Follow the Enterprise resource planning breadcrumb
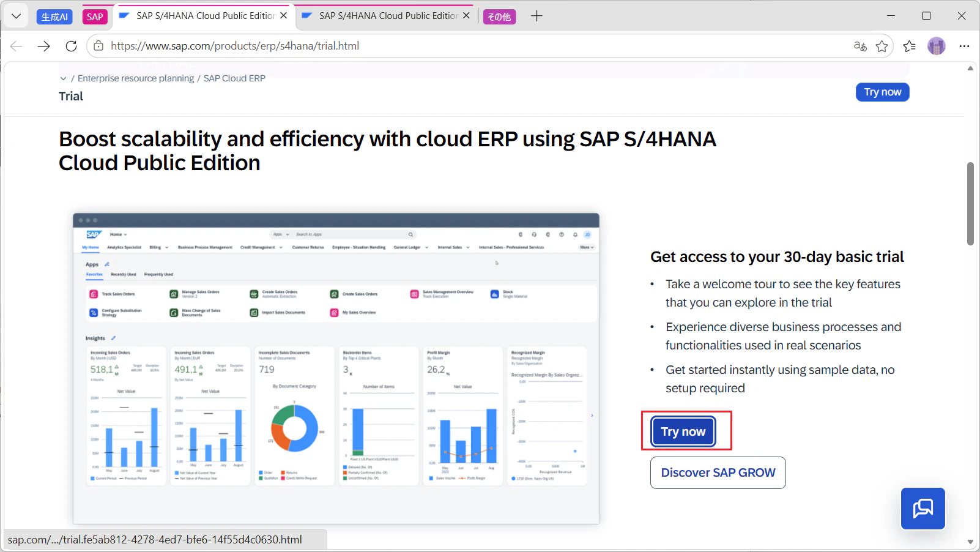This screenshot has width=980, height=552. click(x=136, y=78)
